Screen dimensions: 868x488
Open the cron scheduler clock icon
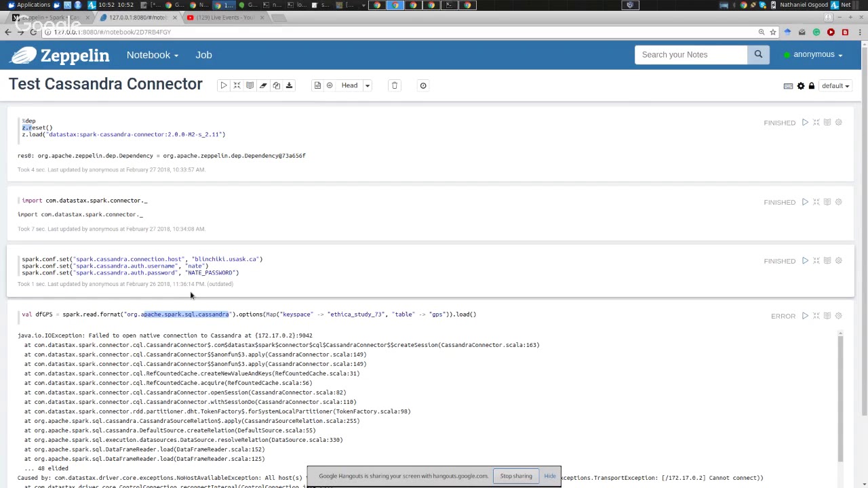[x=423, y=85]
